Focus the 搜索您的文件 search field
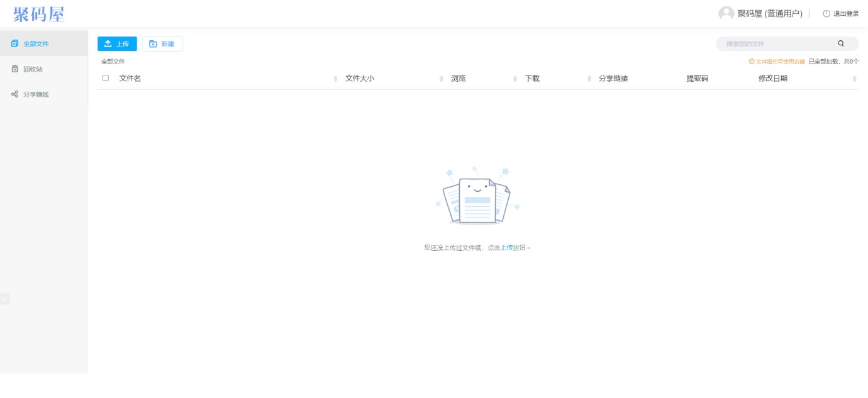 click(787, 44)
